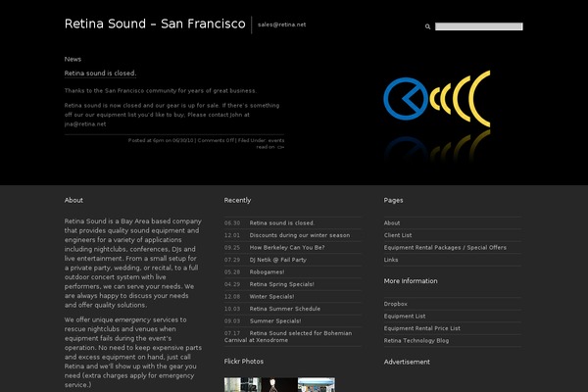Click the 'Thanks to the San Francisco community' line
The width and height of the screenshot is (588, 392).
click(161, 91)
